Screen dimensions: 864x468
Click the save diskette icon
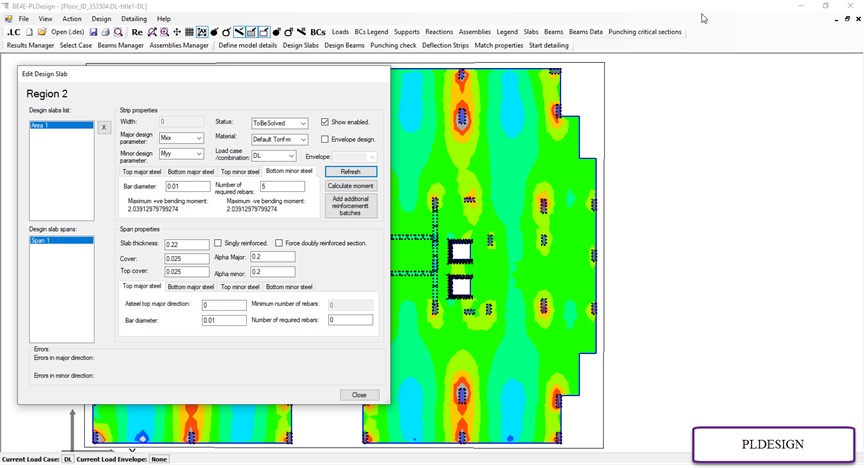(93, 32)
